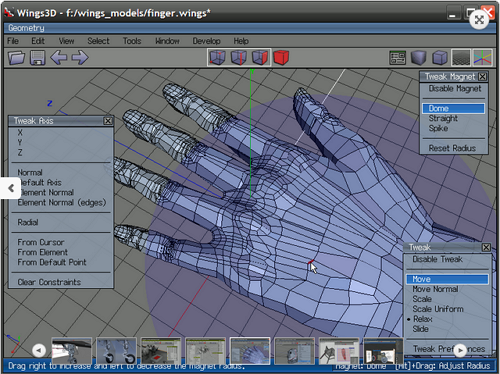The width and height of the screenshot is (500, 374).
Task: Open Tweak Preferences
Action: click(448, 349)
